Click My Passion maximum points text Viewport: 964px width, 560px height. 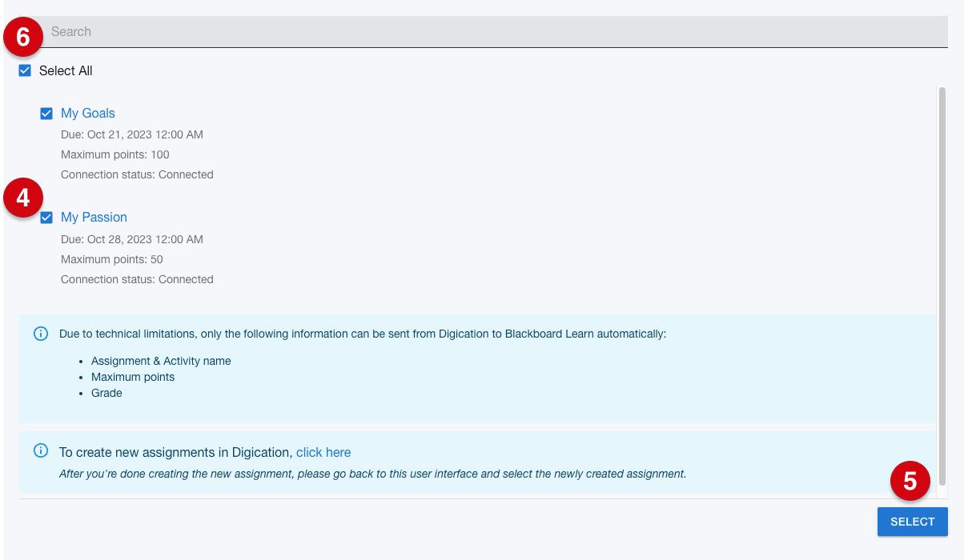click(x=112, y=259)
